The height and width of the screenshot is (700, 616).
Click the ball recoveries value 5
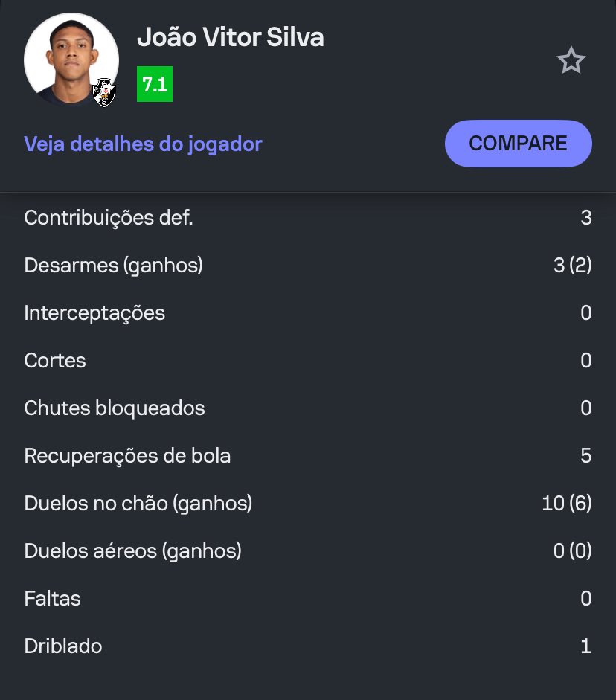point(586,456)
